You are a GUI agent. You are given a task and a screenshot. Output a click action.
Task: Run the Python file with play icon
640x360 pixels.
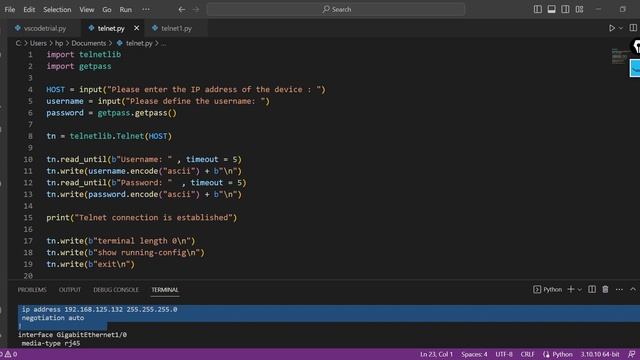pos(612,28)
